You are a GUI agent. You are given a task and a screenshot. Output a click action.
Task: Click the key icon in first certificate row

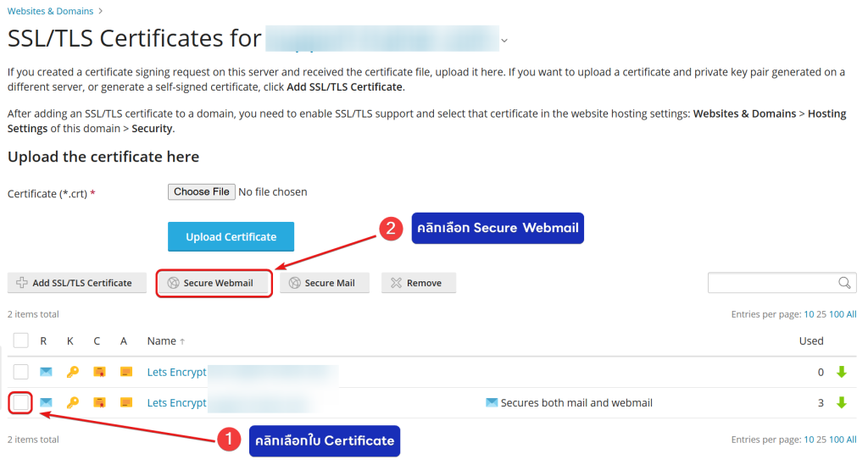[x=72, y=372]
